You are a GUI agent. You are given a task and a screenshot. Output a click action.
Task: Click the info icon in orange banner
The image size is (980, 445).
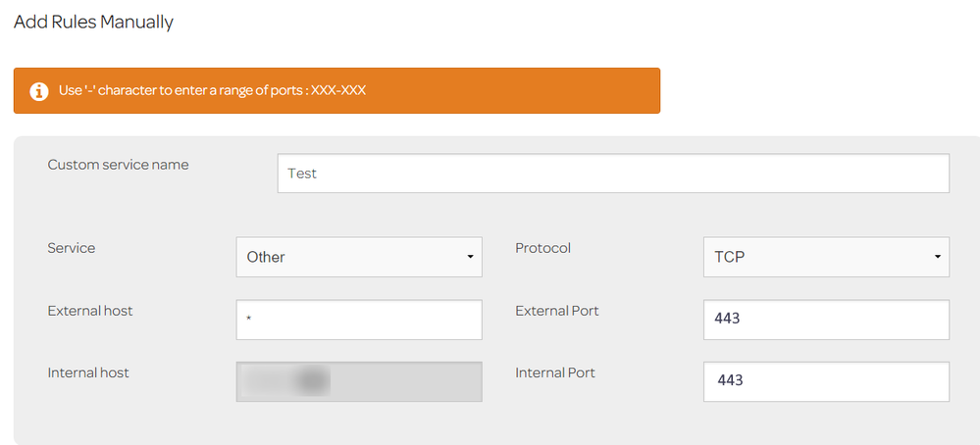39,91
